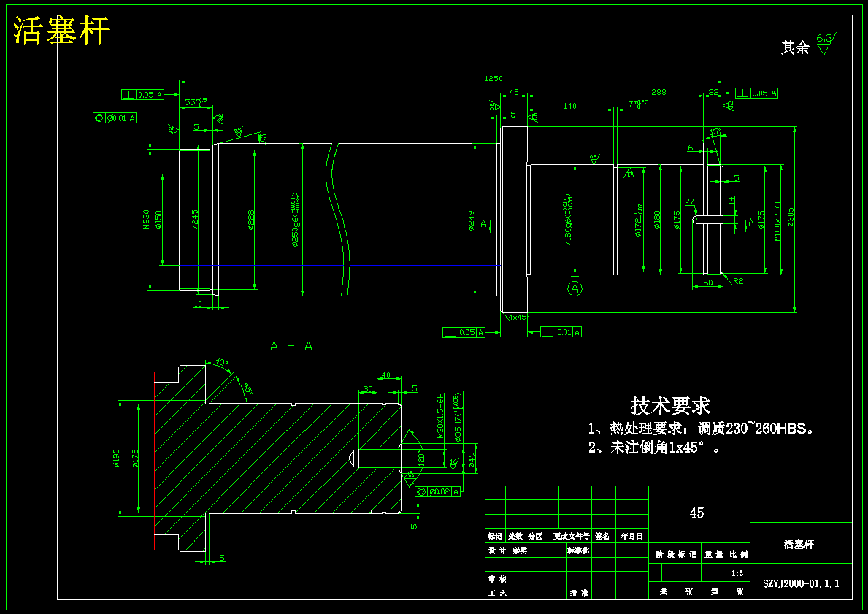Click material 45 in the title block
The height and width of the screenshot is (614, 868).
tap(697, 513)
